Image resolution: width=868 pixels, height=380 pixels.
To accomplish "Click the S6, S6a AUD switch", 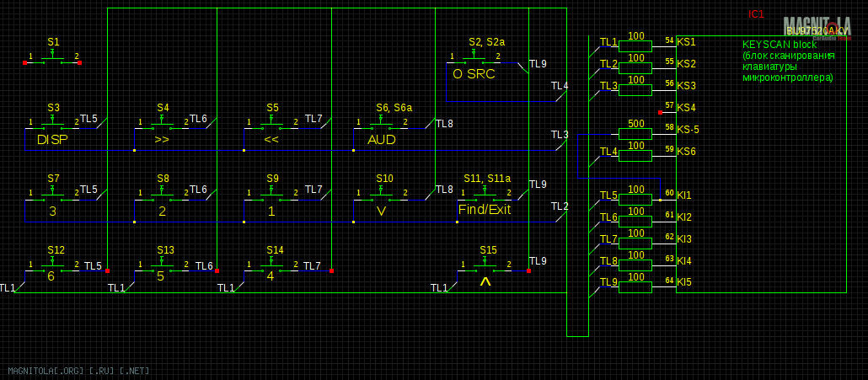I will (x=381, y=126).
